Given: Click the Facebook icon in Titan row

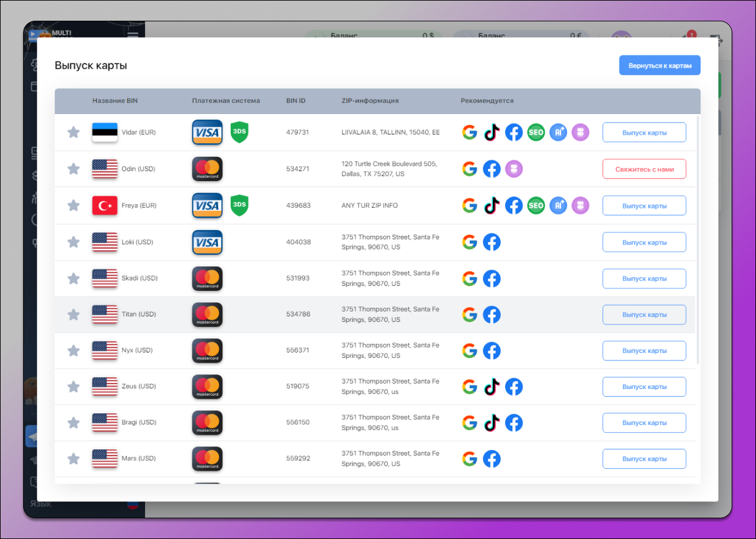Looking at the screenshot, I should click(x=492, y=315).
